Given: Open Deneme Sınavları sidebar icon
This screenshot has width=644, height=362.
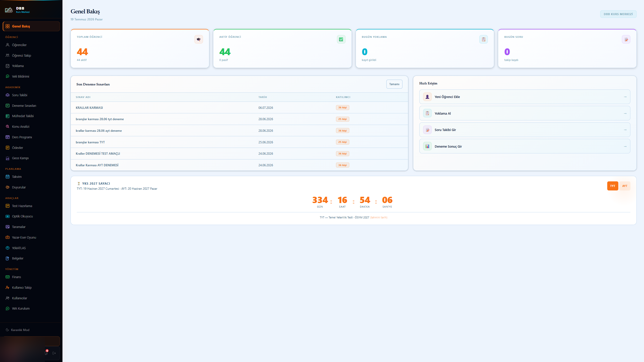Looking at the screenshot, I should (8, 106).
